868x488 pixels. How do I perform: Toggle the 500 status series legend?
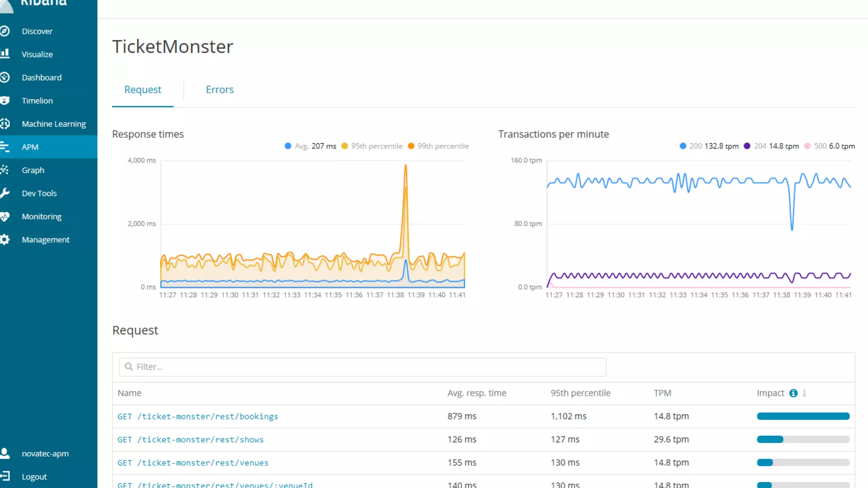click(829, 146)
